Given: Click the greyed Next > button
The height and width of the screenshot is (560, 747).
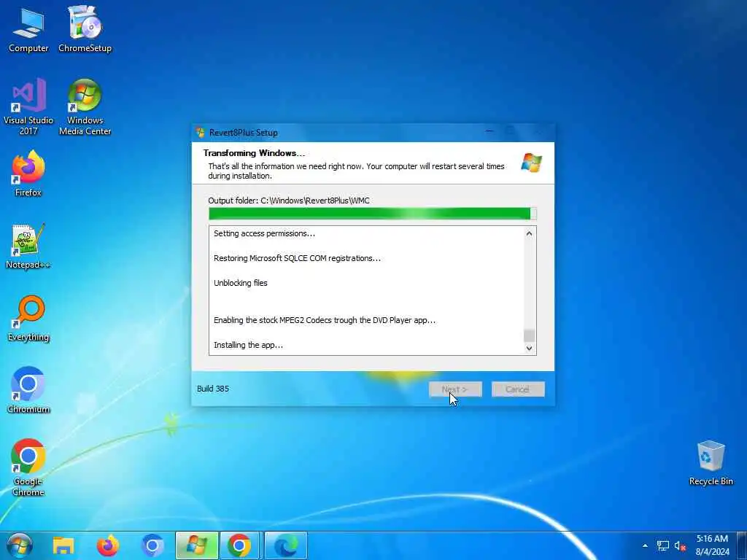Looking at the screenshot, I should [455, 389].
